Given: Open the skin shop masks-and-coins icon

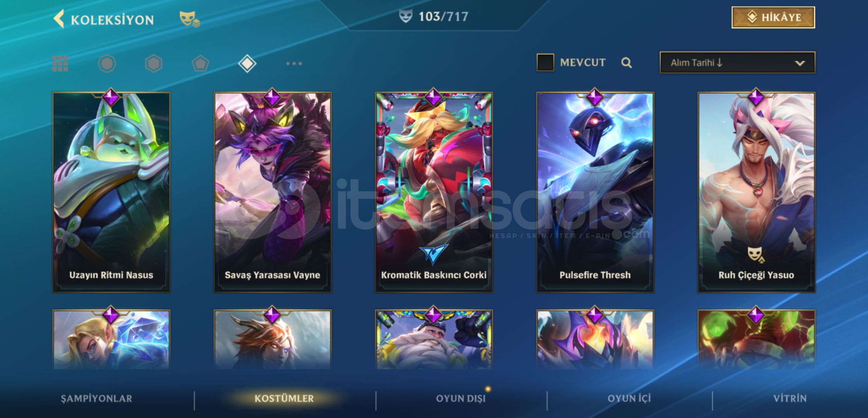Looking at the screenshot, I should pos(190,19).
